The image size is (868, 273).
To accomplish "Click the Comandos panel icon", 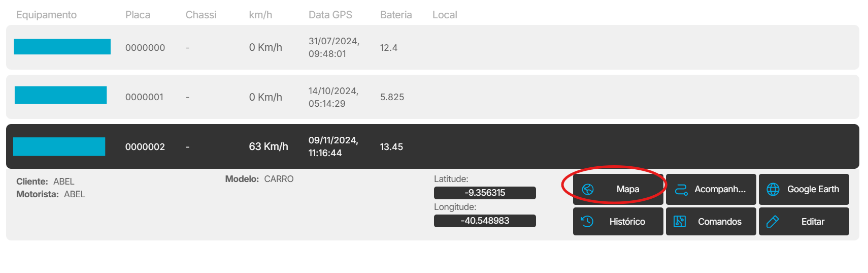I will coord(680,222).
